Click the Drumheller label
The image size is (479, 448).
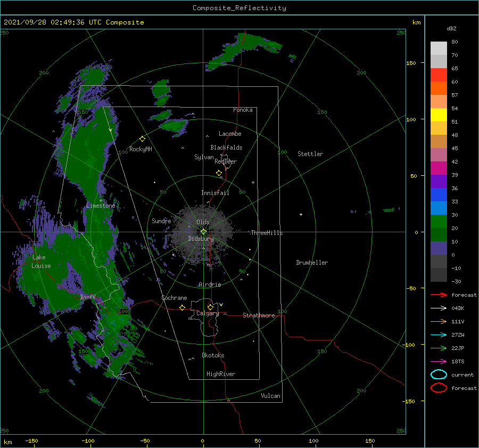(x=312, y=263)
